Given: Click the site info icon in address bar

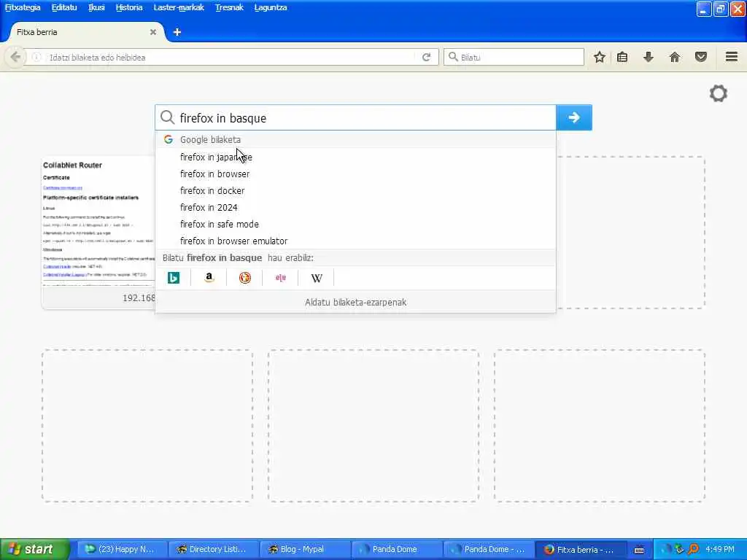Looking at the screenshot, I should pyautogui.click(x=36, y=57).
